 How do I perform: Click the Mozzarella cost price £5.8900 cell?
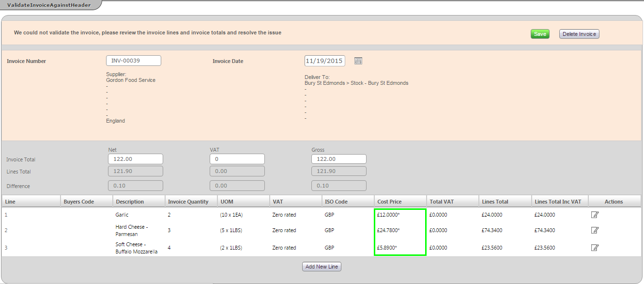tap(387, 248)
